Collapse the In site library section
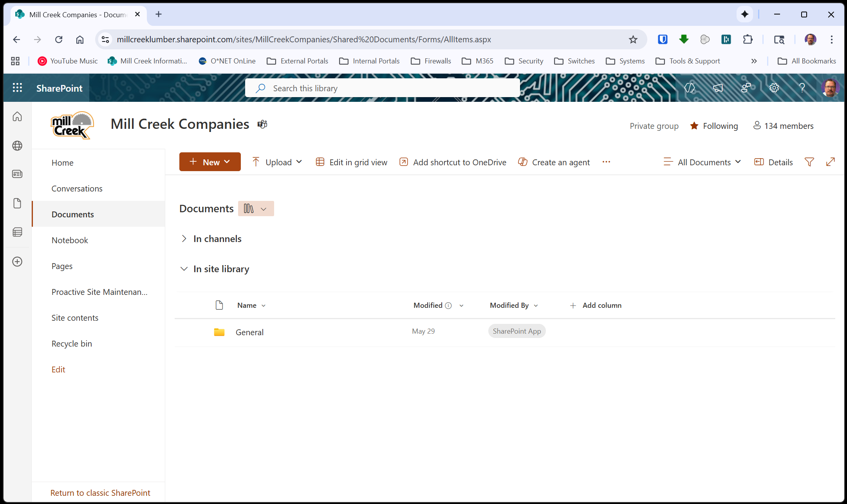 [184, 269]
